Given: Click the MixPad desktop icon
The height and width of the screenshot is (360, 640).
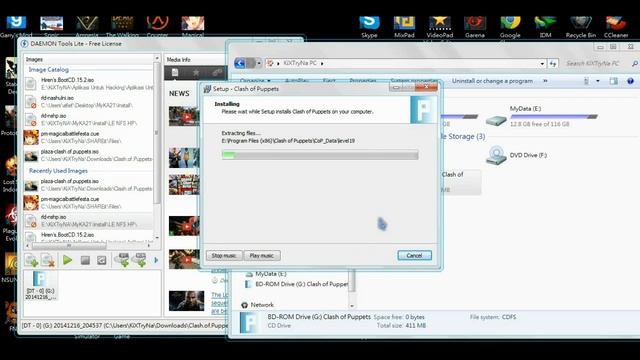Looking at the screenshot, I should [404, 27].
